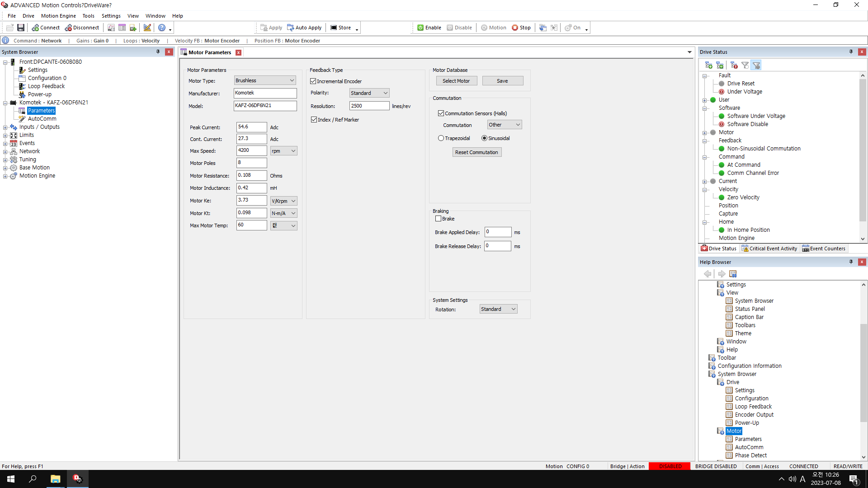Click the expand-all icon in Drive Status

click(708, 65)
